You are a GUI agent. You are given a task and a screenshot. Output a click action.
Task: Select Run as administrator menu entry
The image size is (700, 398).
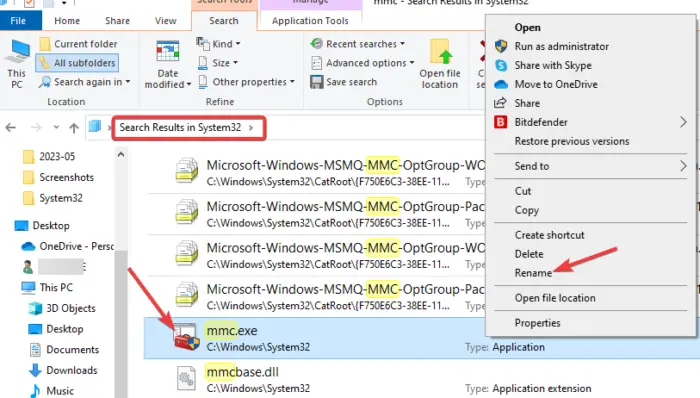click(x=561, y=46)
